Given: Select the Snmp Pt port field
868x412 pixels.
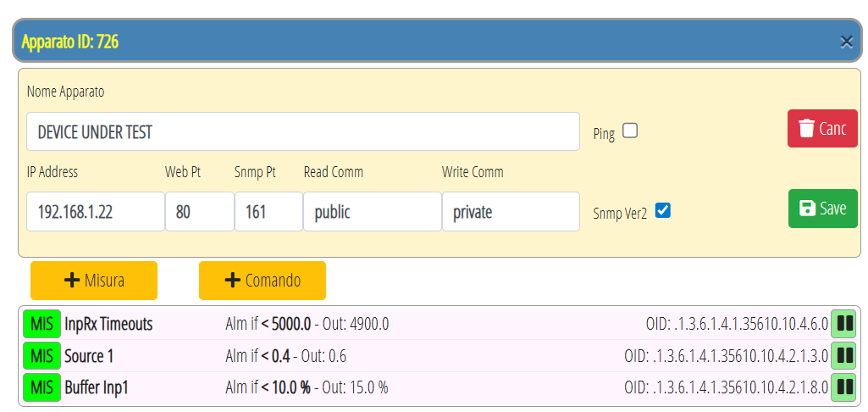Looking at the screenshot, I should [x=268, y=212].
